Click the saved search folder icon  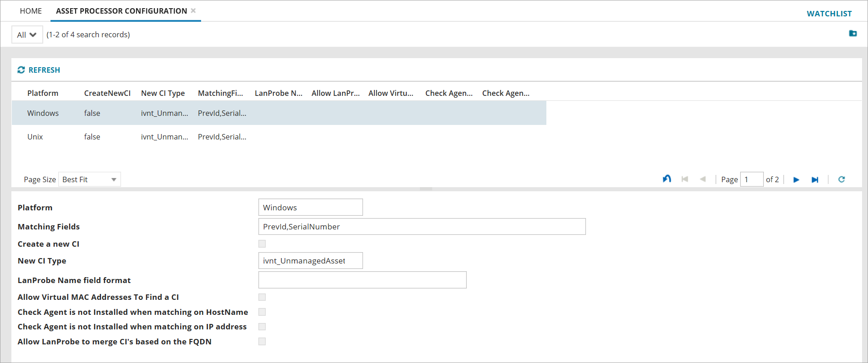tap(853, 34)
